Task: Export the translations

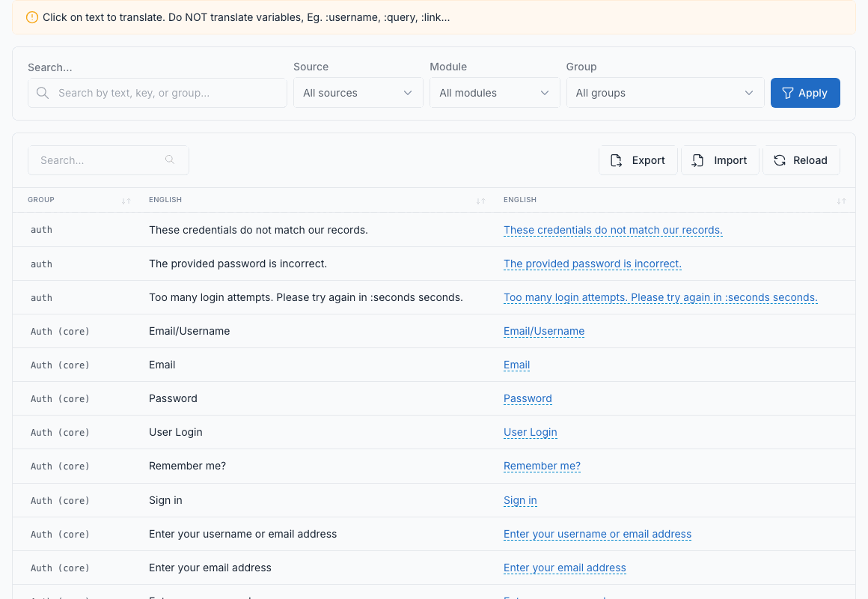Action: click(638, 160)
